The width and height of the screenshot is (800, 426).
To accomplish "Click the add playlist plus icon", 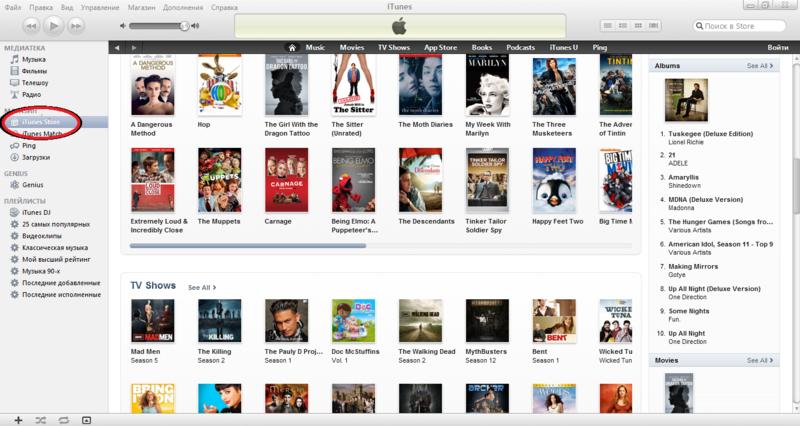I will point(18,420).
